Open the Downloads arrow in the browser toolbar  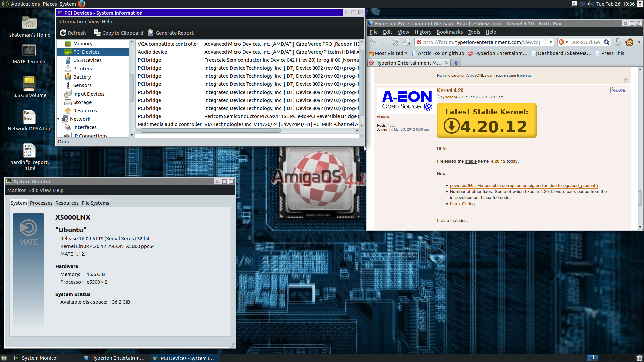point(618,42)
